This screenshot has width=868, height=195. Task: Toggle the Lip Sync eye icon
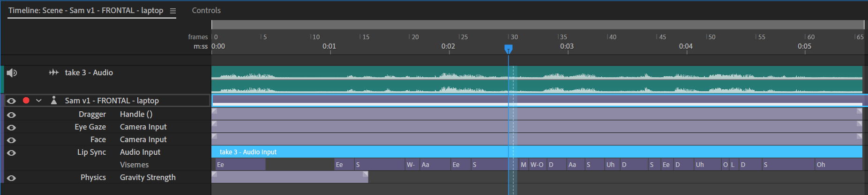[12, 152]
